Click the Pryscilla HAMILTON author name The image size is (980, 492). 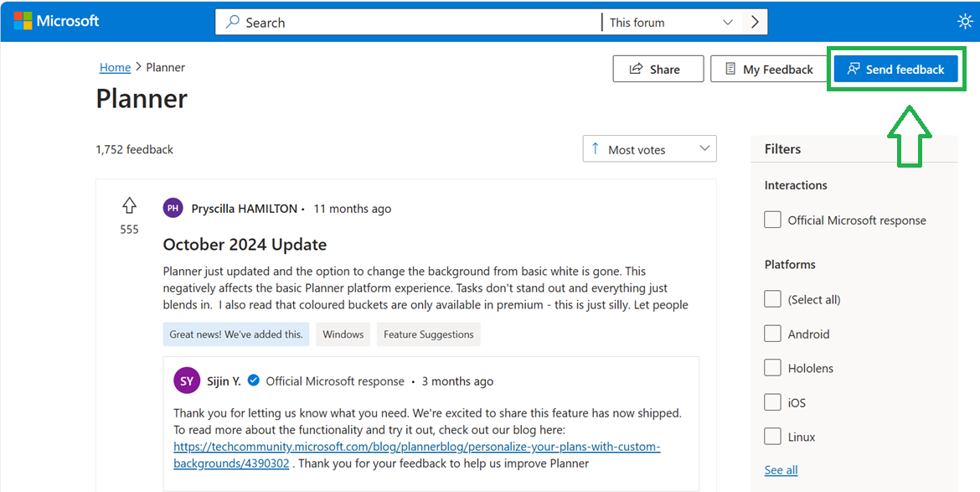(x=245, y=209)
